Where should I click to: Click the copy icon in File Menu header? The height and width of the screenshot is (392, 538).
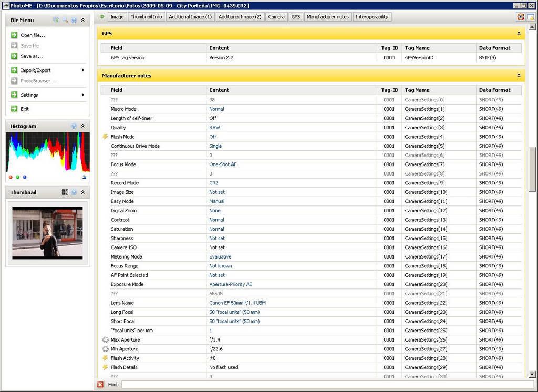56,20
